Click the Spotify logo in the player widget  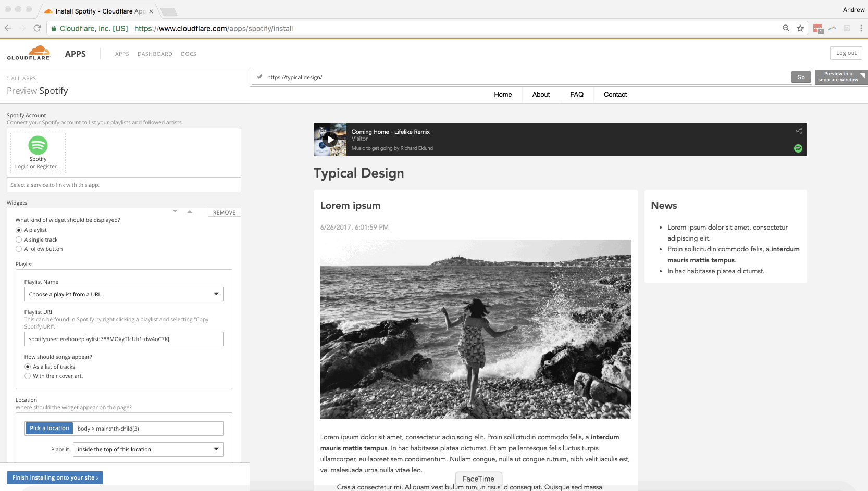798,148
